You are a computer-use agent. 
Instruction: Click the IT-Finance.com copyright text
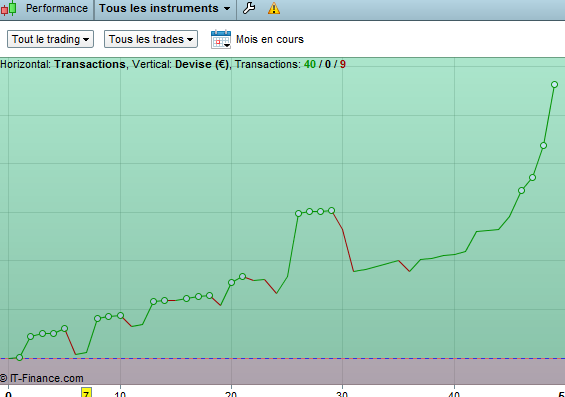[x=42, y=378]
